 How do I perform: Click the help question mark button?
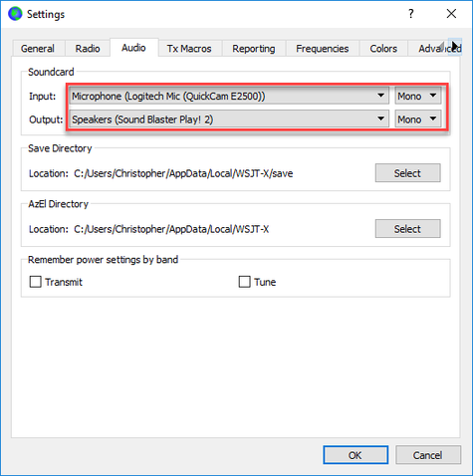point(411,14)
